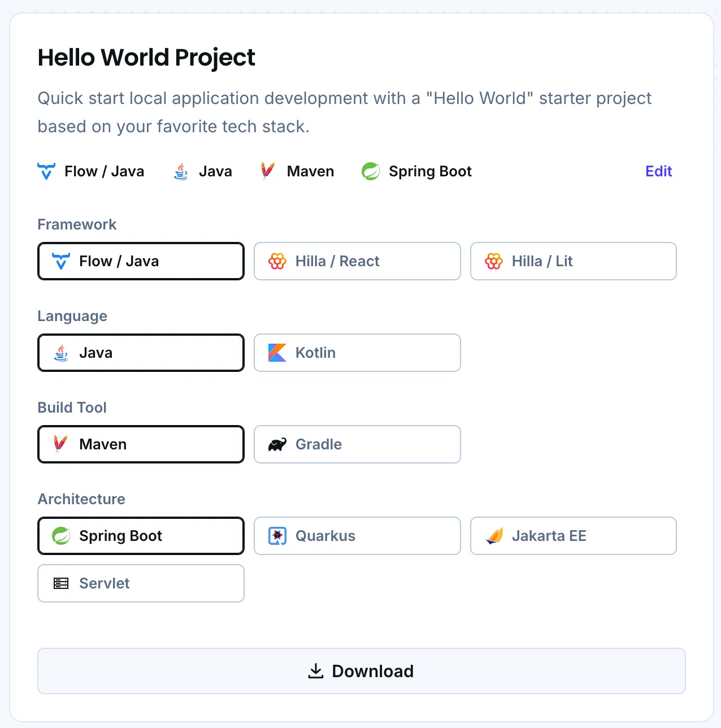This screenshot has height=728, width=721.
Task: Click the Servlet icon
Action: 61,583
